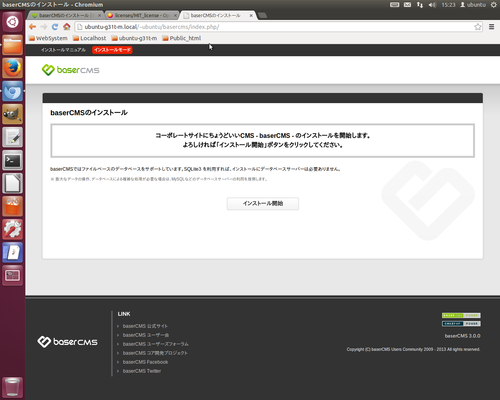The image size is (500, 400).
Task: Open baserCMS コア開発プロジェクト link
Action: 155,353
